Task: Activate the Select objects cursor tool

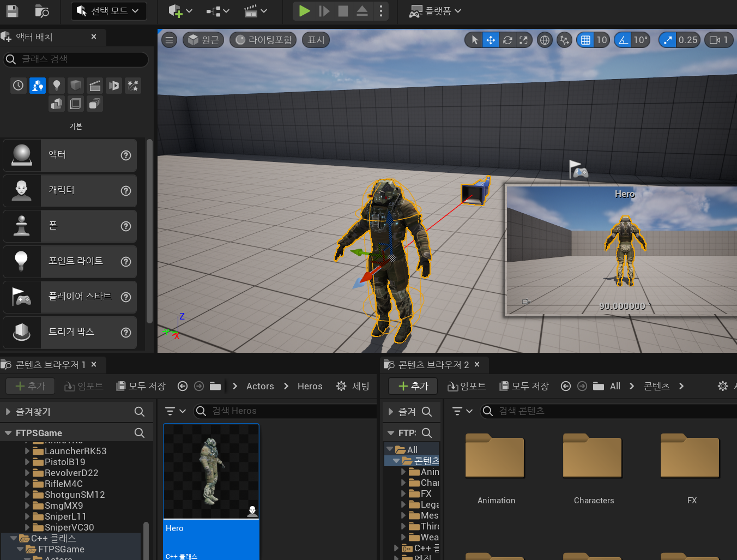Action: tap(474, 40)
